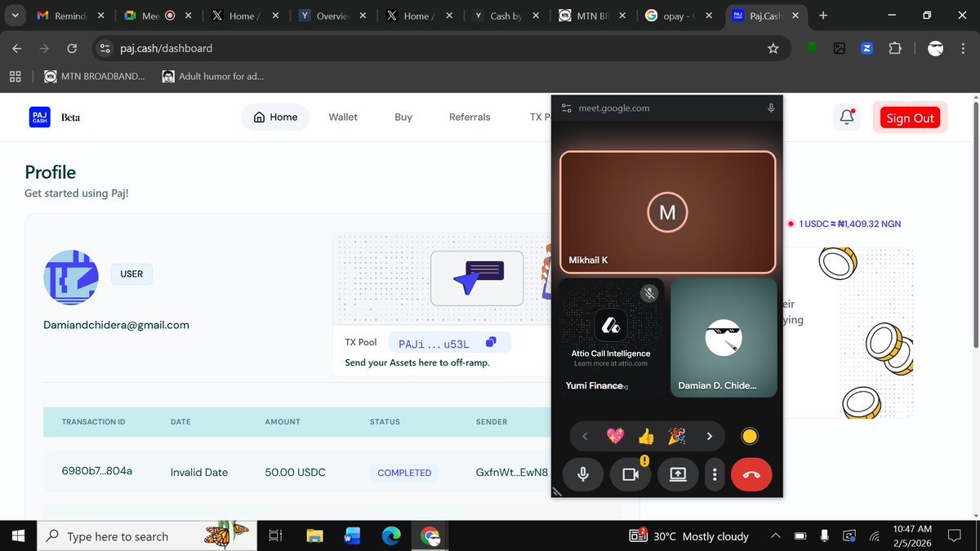Click profile avatar image
The image size is (980, 551).
pyautogui.click(x=71, y=278)
